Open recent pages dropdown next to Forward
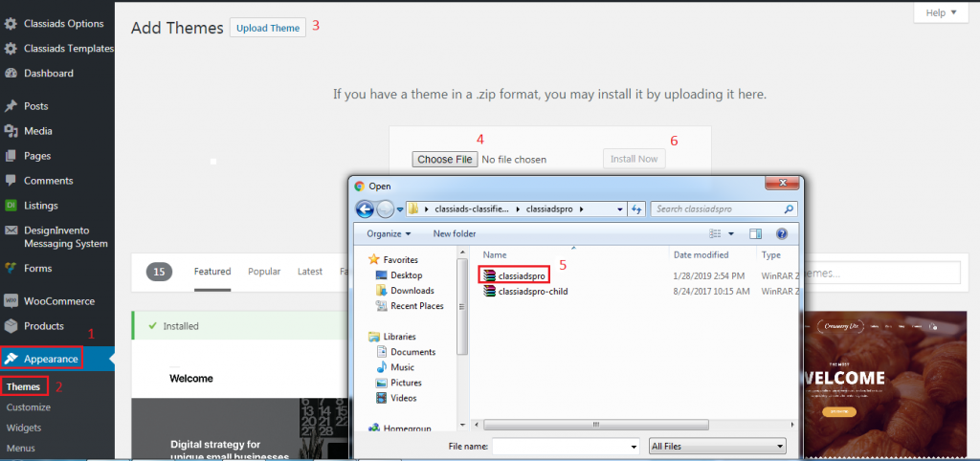 (400, 209)
